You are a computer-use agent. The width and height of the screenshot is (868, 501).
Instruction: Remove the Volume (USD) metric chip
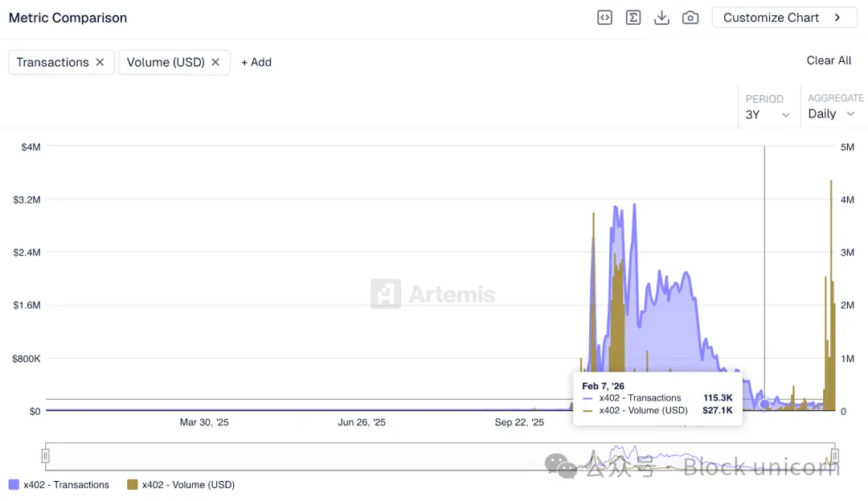[x=215, y=62]
